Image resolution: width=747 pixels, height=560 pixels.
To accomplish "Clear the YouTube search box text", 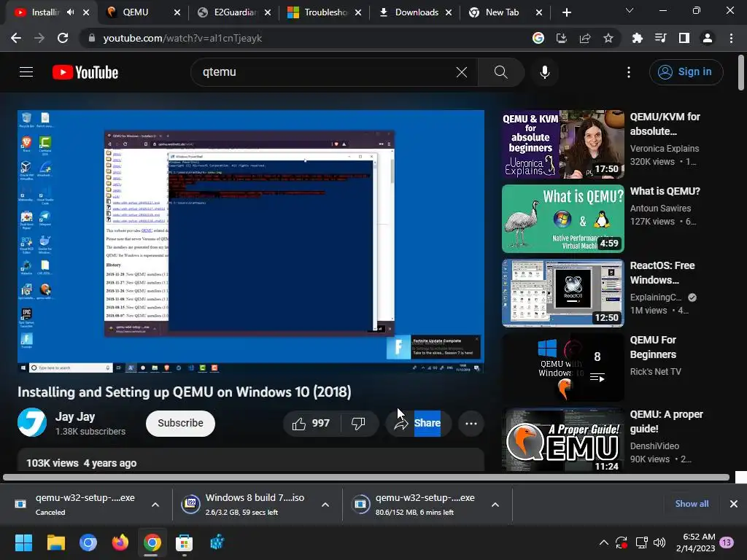I will (462, 72).
